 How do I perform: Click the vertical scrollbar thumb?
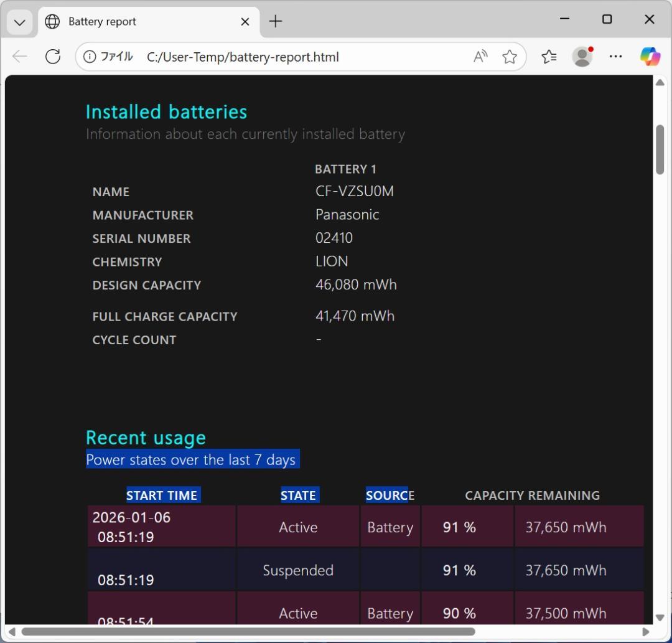(660, 149)
